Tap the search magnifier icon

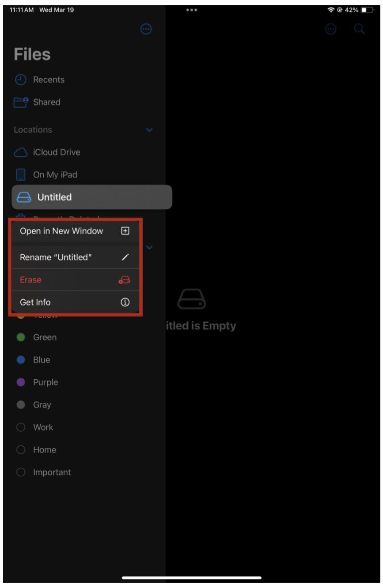[360, 29]
